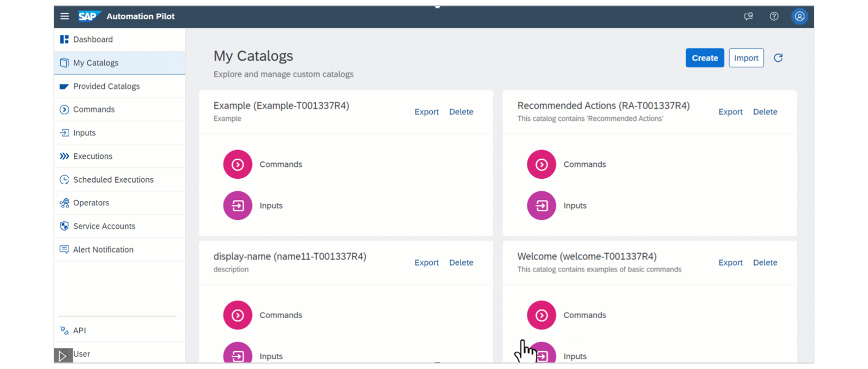
Task: Export the Example catalog
Action: 426,112
